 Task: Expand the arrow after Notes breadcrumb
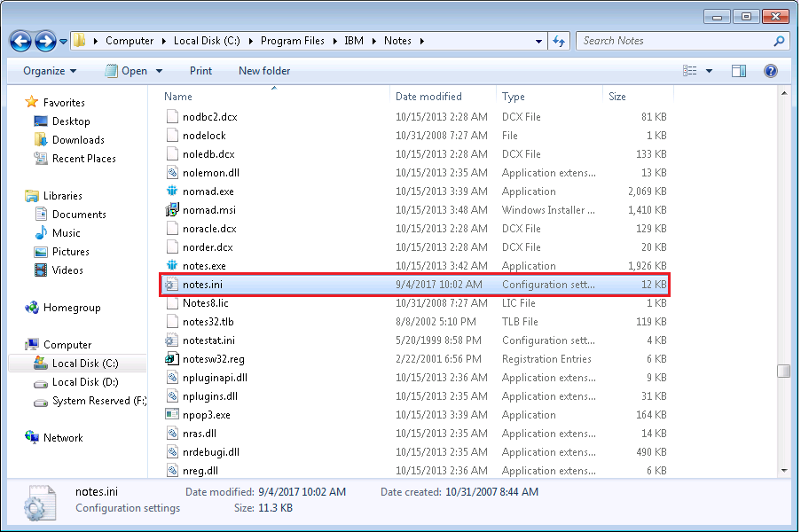coord(422,41)
